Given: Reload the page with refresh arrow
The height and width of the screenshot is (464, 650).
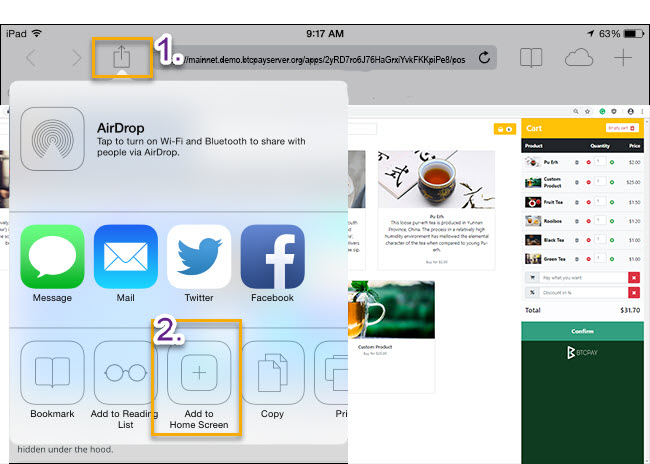Looking at the screenshot, I should coord(484,58).
